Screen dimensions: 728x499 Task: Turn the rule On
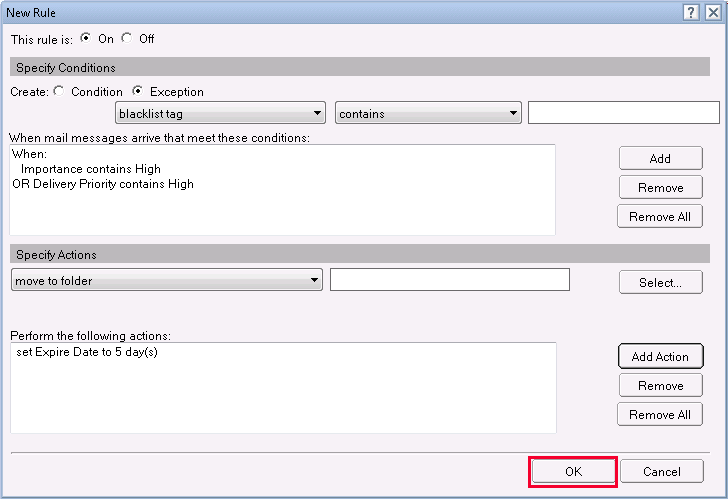pos(85,39)
